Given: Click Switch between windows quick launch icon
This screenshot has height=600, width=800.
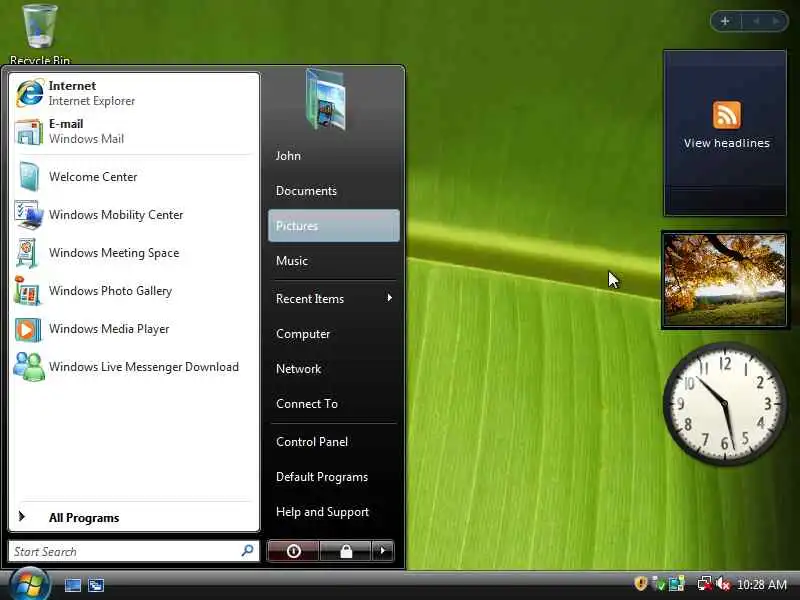Looking at the screenshot, I should (x=95, y=585).
